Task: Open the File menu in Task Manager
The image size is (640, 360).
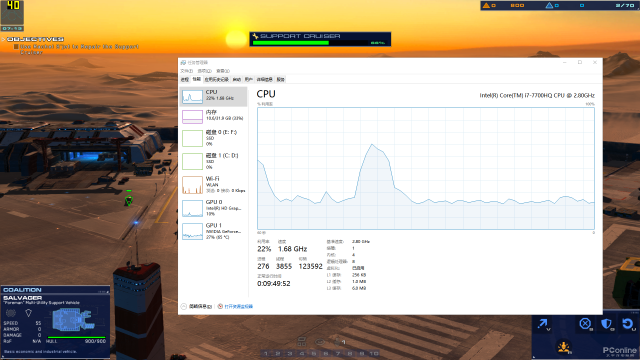Action: (x=187, y=71)
